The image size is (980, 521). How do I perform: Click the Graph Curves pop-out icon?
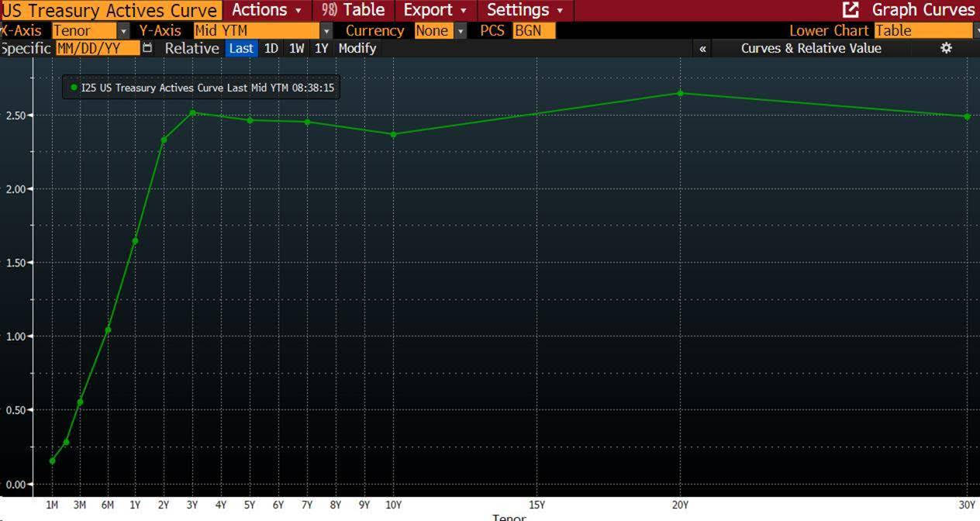pyautogui.click(x=851, y=10)
